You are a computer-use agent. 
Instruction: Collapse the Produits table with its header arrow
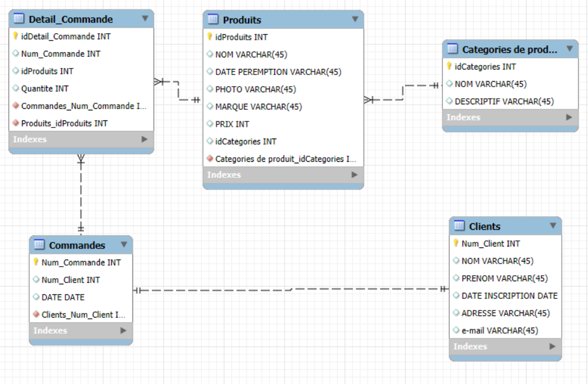pyautogui.click(x=355, y=19)
